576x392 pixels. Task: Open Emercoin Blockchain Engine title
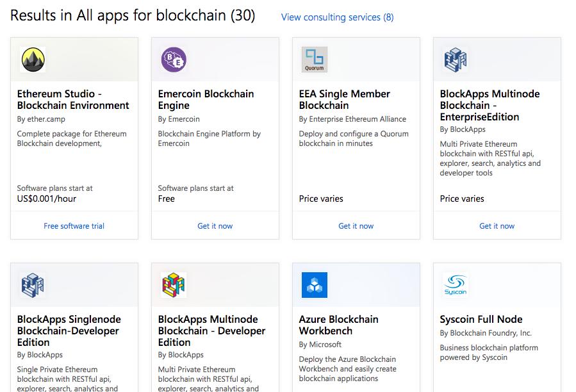tap(206, 99)
